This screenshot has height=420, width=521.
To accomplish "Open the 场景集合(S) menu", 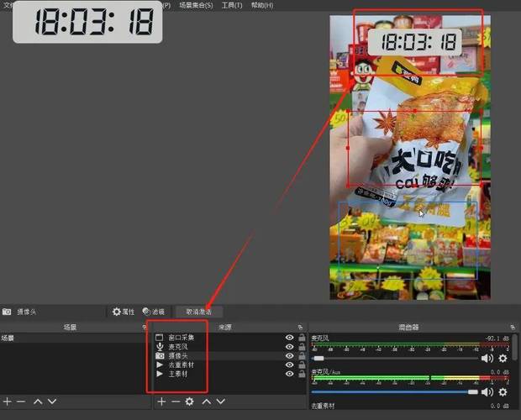I will click(196, 5).
